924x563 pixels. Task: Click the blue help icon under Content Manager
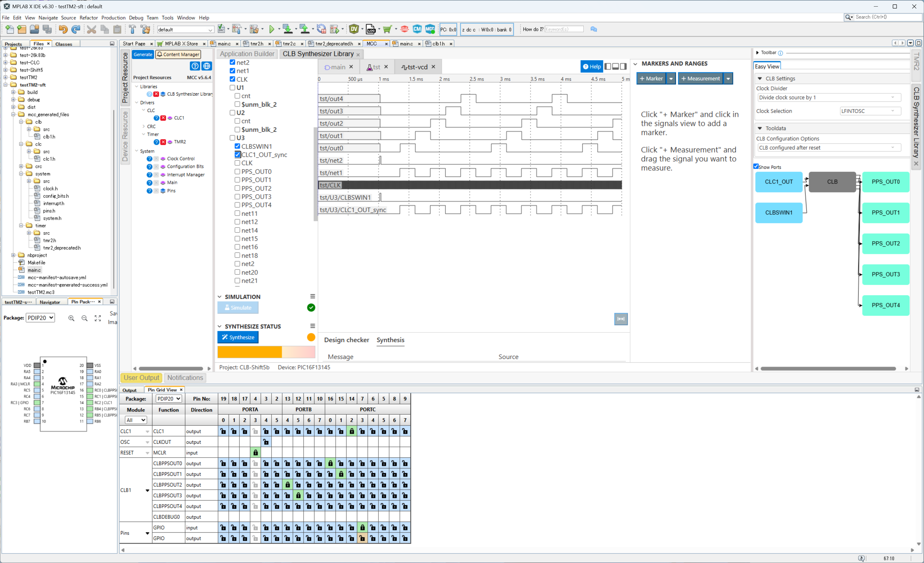pyautogui.click(x=195, y=66)
